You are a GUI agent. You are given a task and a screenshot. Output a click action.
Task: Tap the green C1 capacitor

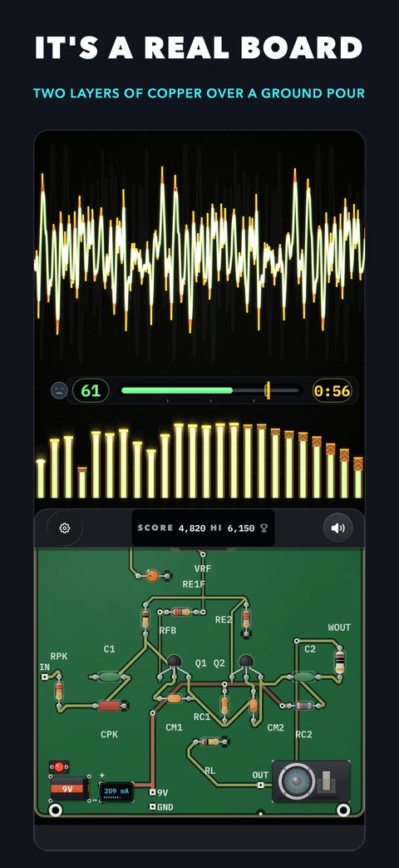110,677
